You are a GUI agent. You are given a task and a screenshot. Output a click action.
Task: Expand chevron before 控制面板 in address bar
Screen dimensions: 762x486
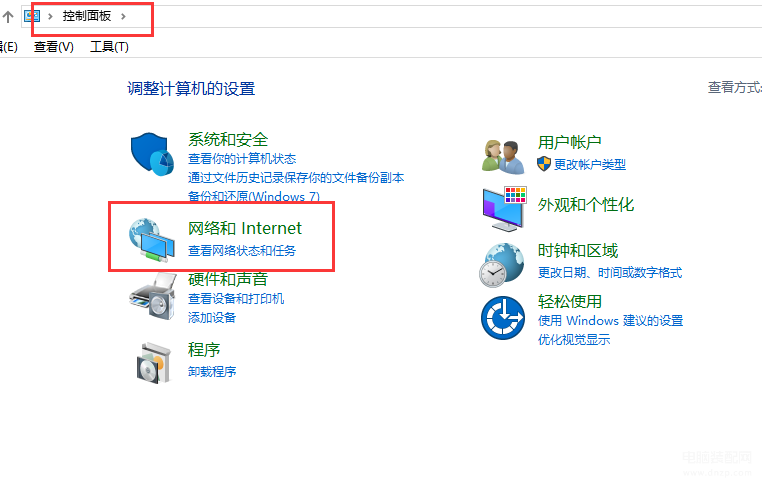[50, 17]
